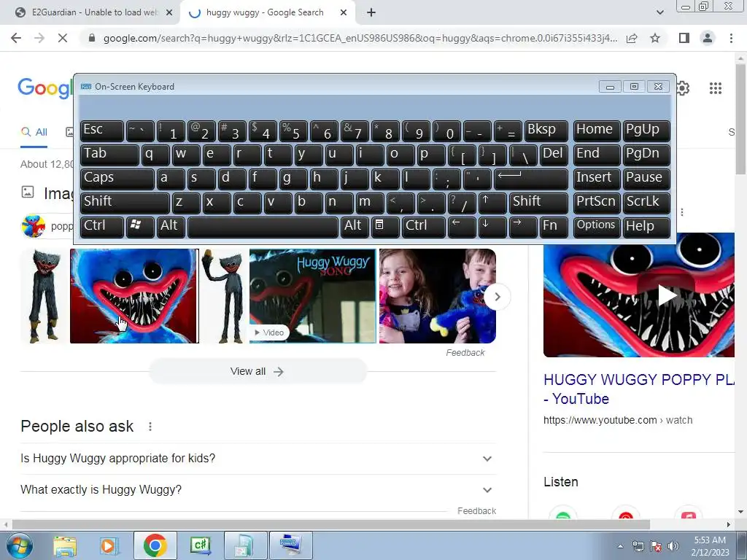
Task: Toggle the left Shift key
Action: pos(125,203)
